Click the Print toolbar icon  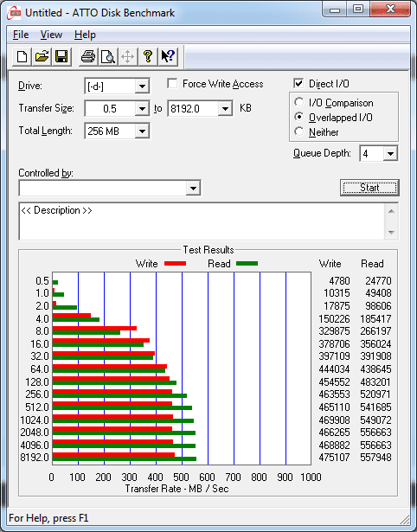(x=88, y=56)
